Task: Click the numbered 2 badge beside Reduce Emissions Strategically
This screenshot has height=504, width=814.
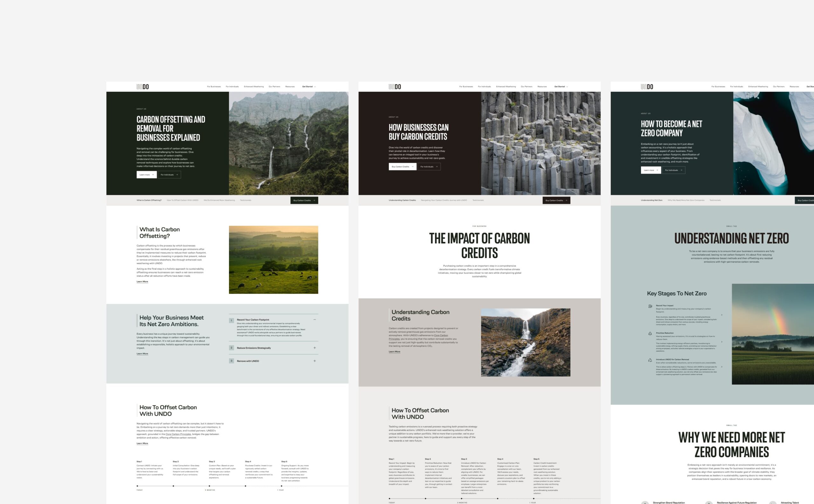Action: pyautogui.click(x=231, y=348)
